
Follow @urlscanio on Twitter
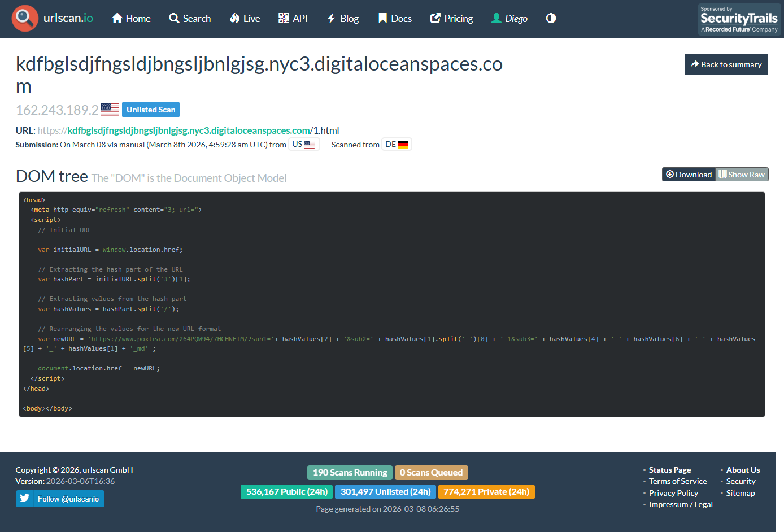coord(60,499)
